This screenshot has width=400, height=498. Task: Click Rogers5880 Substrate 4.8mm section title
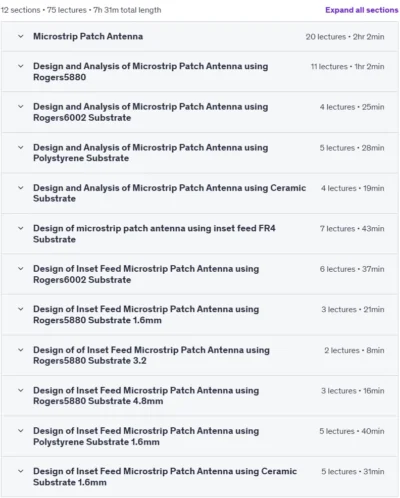point(146,396)
